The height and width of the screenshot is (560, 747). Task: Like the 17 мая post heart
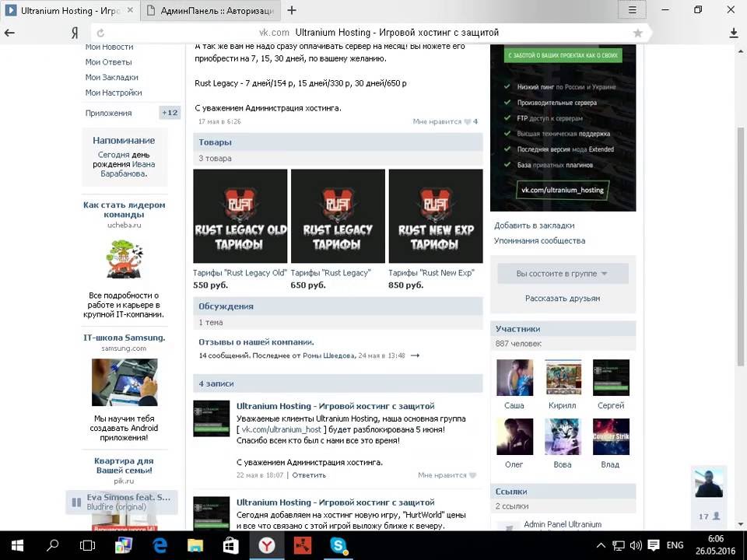(468, 121)
